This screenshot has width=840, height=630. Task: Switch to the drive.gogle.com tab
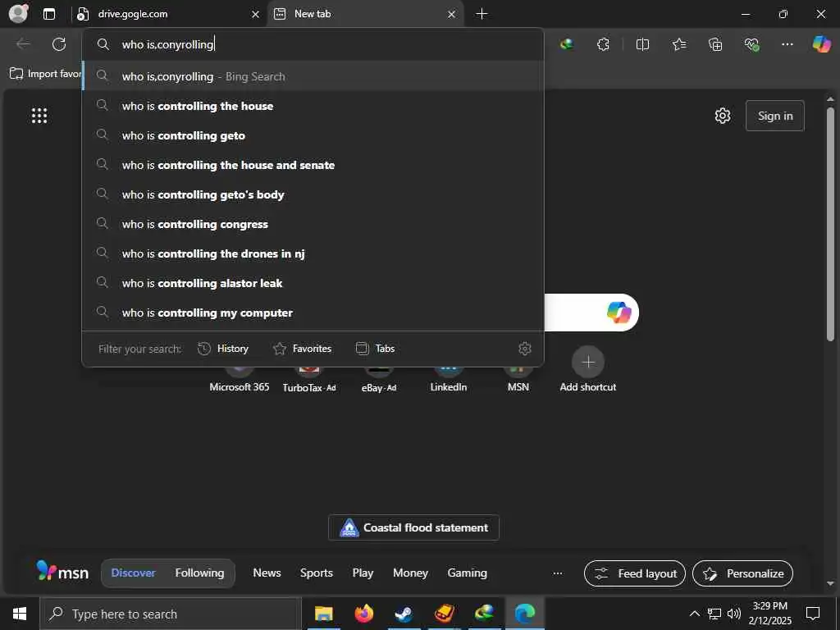point(169,14)
